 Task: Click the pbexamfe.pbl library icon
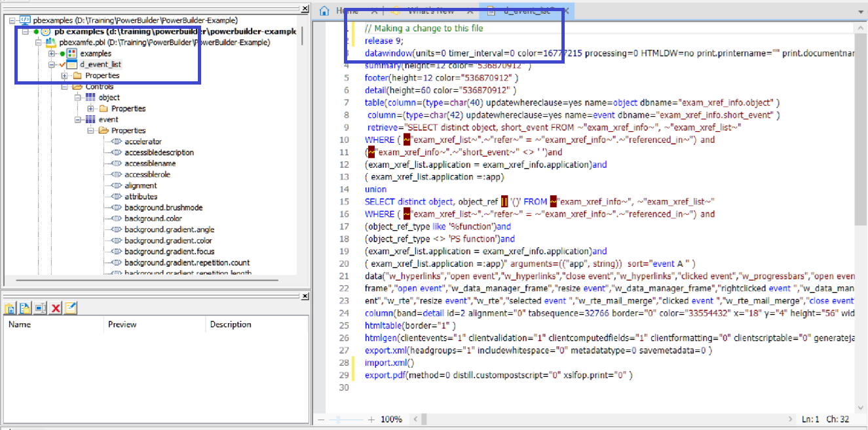click(52, 42)
